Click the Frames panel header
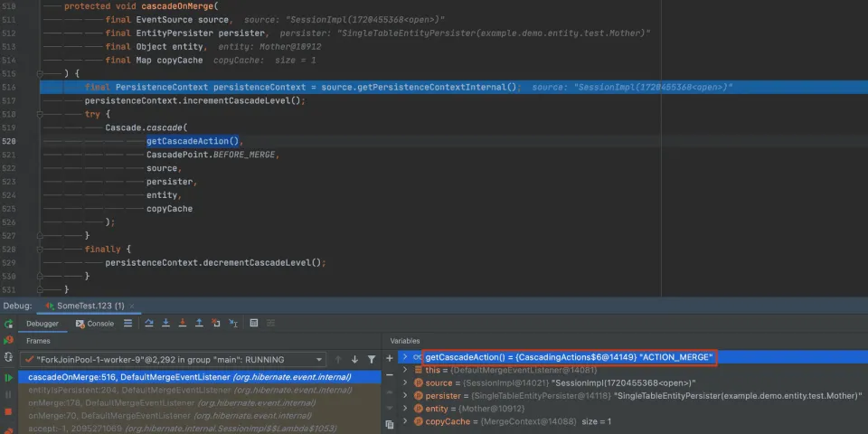Screen dimensions: 868x434 (38, 341)
